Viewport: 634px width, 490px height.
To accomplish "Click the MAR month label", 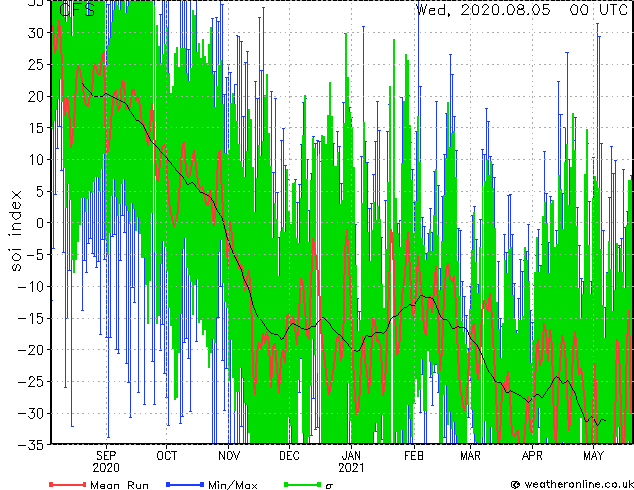I will pyautogui.click(x=470, y=456).
